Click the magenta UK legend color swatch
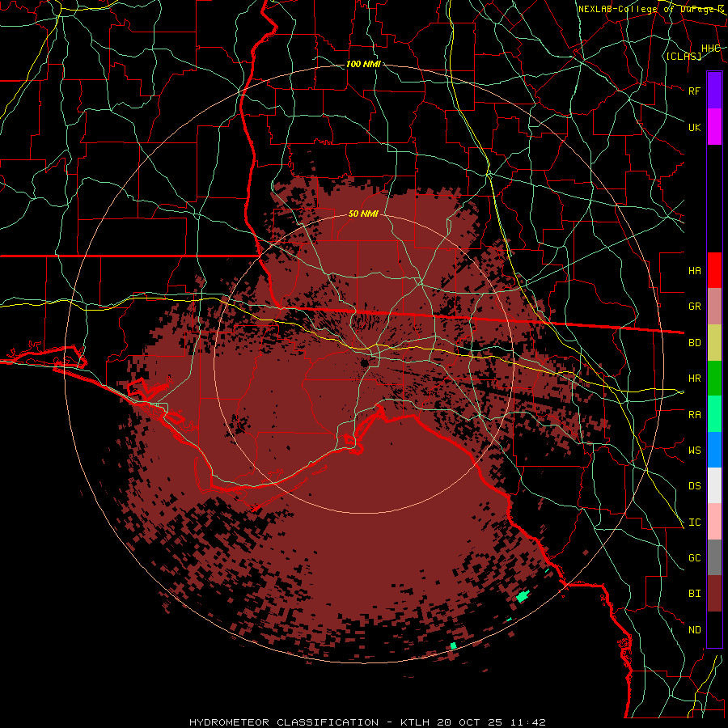728x728 pixels. pyautogui.click(x=714, y=127)
